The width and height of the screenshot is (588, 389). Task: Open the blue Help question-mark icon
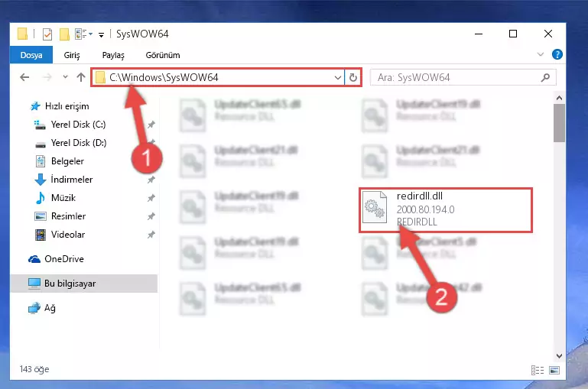pyautogui.click(x=557, y=54)
